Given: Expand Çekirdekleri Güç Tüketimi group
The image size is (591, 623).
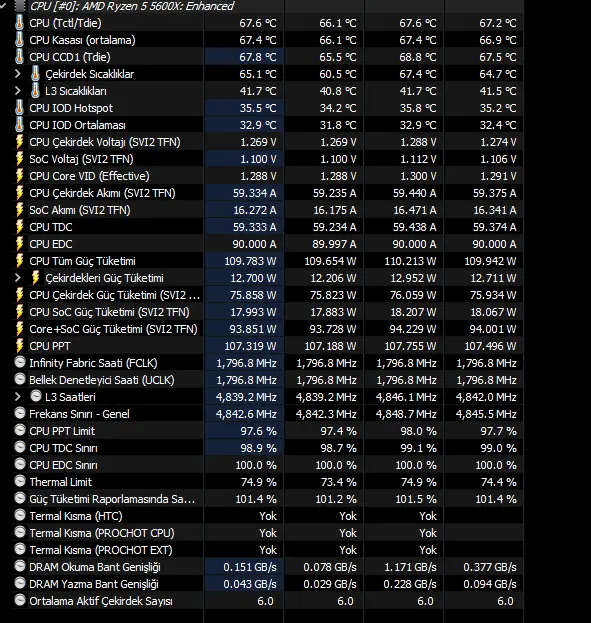Looking at the screenshot, I should (17, 278).
